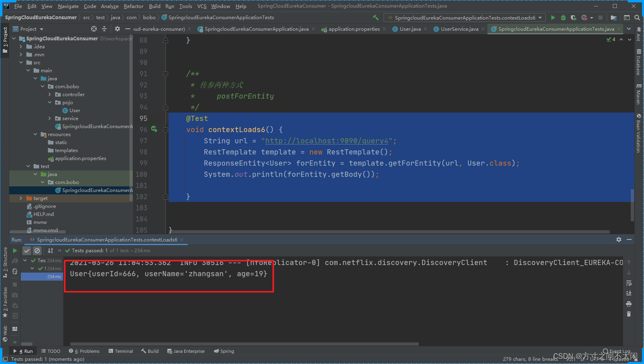Hide the Project panel with minus icon
The width and height of the screenshot is (644, 364).
coord(128,29)
